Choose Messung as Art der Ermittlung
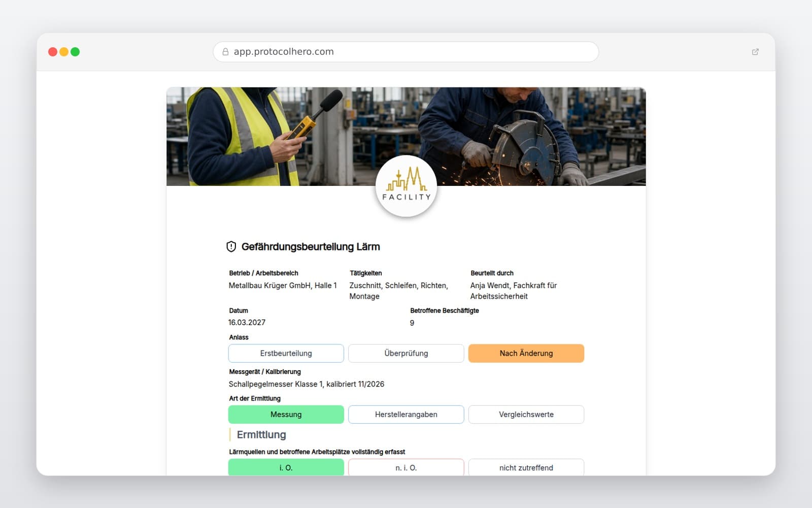Viewport: 812px width, 508px height. click(x=286, y=415)
